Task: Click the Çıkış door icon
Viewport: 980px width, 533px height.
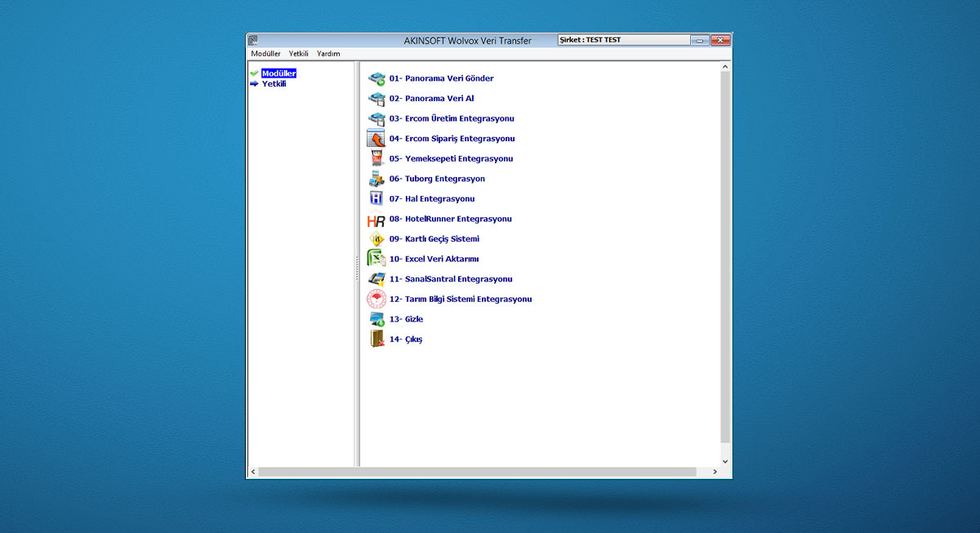Action: point(376,339)
